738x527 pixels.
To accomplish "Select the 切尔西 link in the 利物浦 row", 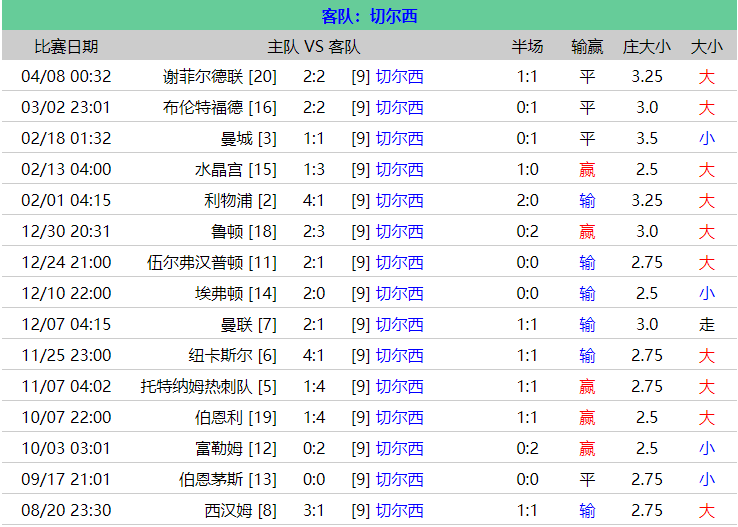I will 399,200.
